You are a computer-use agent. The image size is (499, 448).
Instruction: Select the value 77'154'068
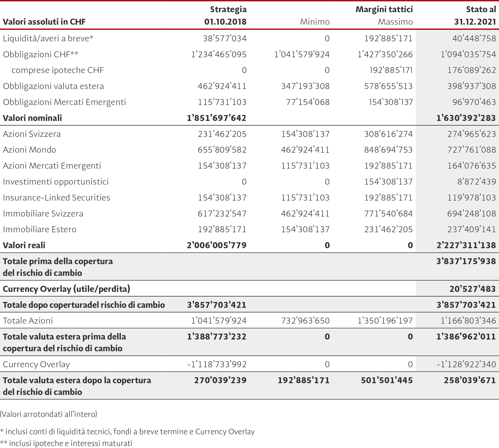(308, 102)
